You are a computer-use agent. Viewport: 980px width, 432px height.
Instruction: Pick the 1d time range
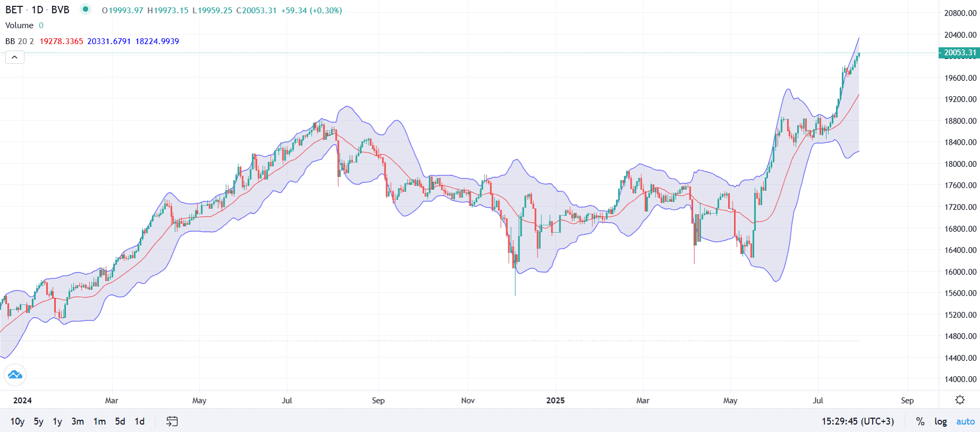pos(139,421)
